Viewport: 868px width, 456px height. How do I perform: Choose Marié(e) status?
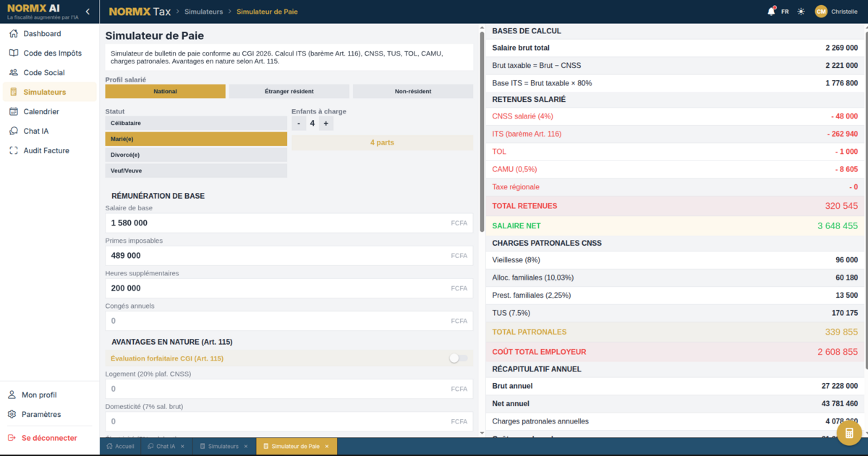196,139
